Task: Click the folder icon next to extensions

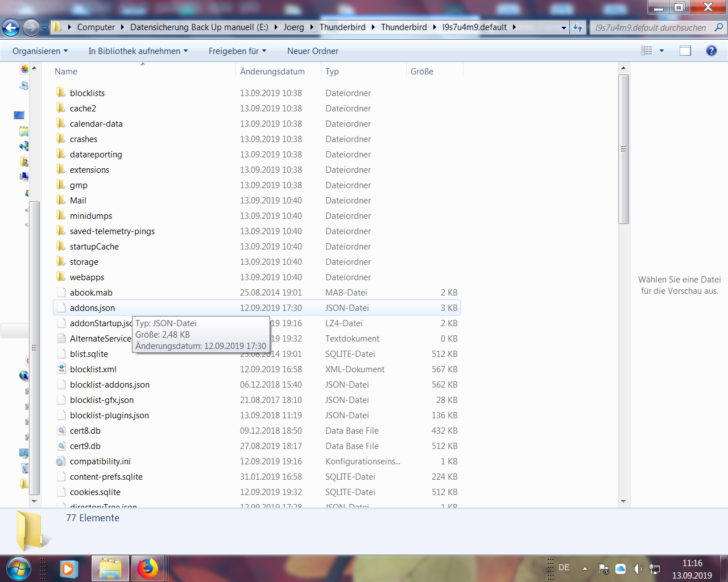Action: coord(61,169)
